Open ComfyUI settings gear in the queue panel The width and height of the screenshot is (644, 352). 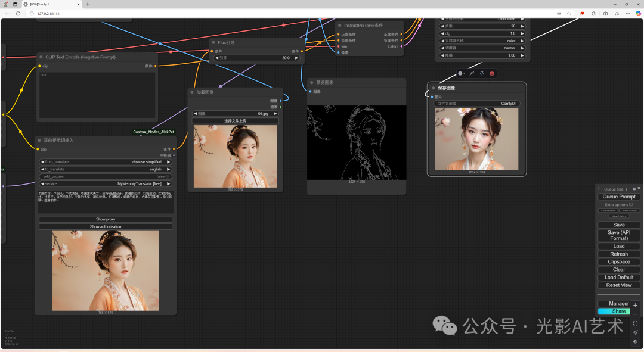coord(634,189)
